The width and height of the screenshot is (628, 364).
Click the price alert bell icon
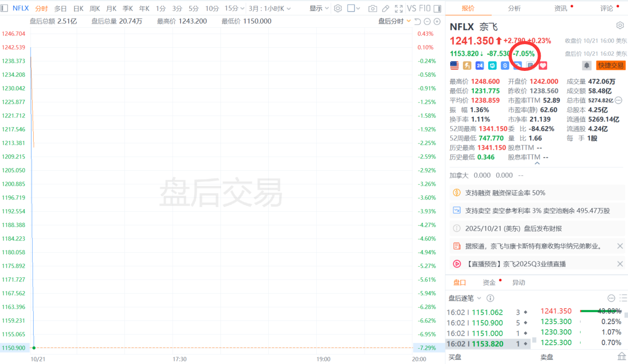coord(586,66)
